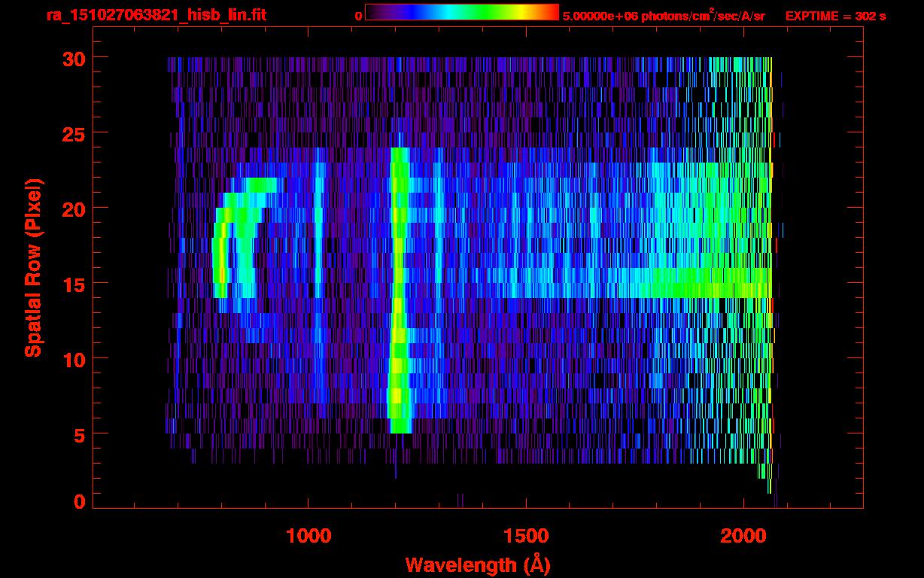Click the color bar minimum value 0
Image resolution: width=924 pixels, height=578 pixels.
(x=358, y=16)
